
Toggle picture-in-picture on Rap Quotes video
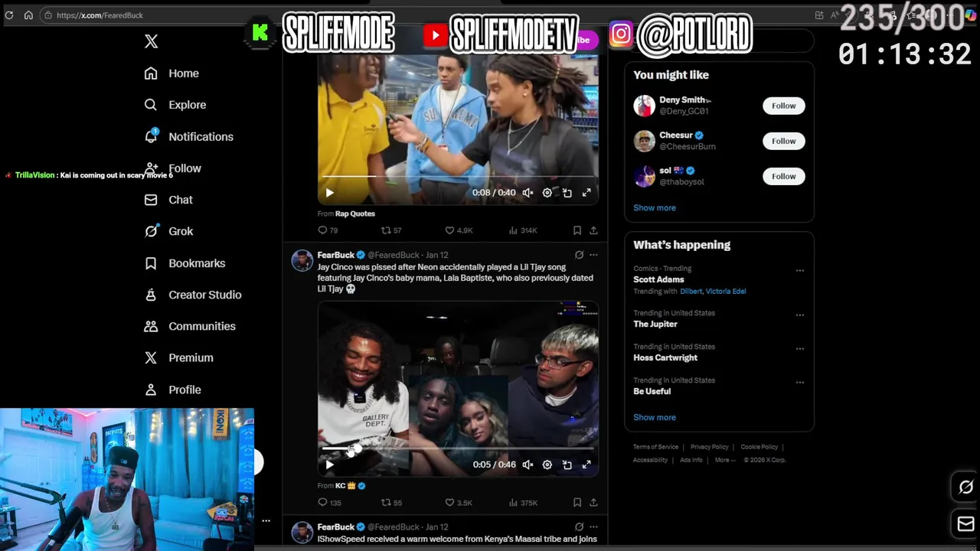coord(567,193)
